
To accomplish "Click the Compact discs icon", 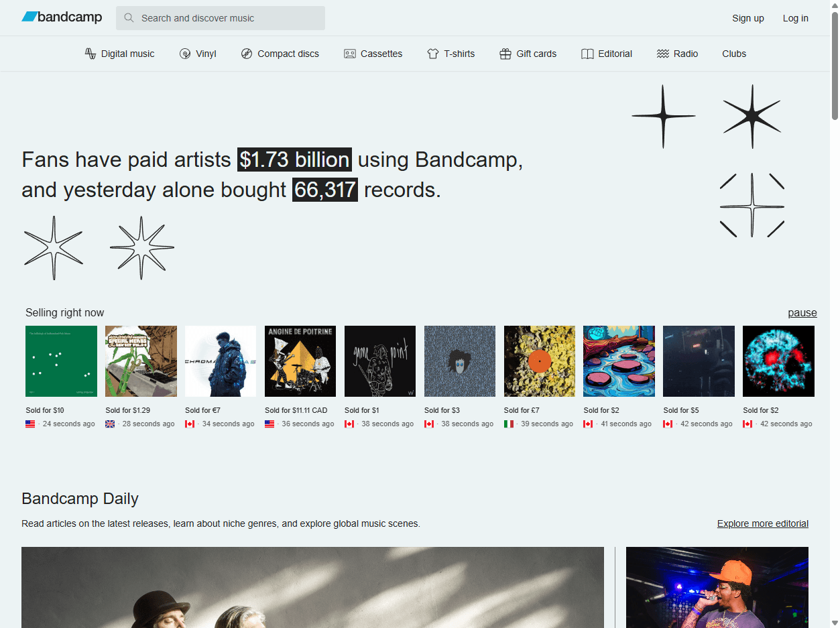I will (247, 54).
